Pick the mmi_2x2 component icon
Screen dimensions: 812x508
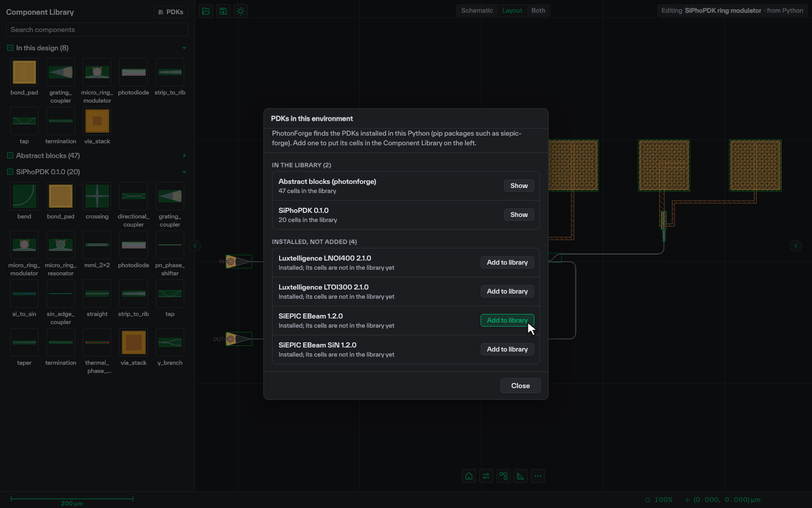[97, 245]
